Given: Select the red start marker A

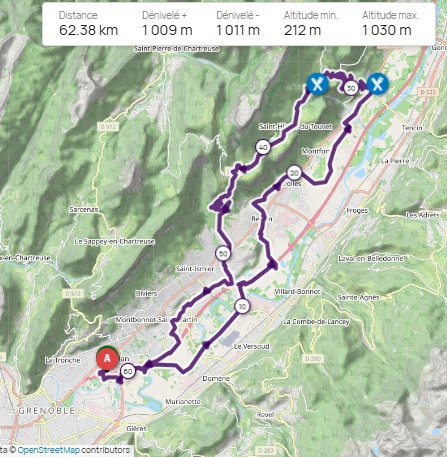Looking at the screenshot, I should [x=107, y=358].
